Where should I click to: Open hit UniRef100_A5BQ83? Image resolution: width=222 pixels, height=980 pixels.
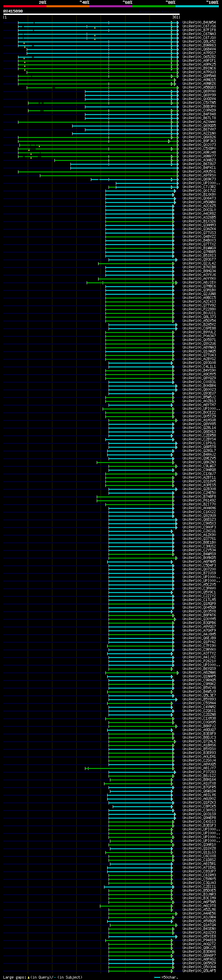coord(199,88)
